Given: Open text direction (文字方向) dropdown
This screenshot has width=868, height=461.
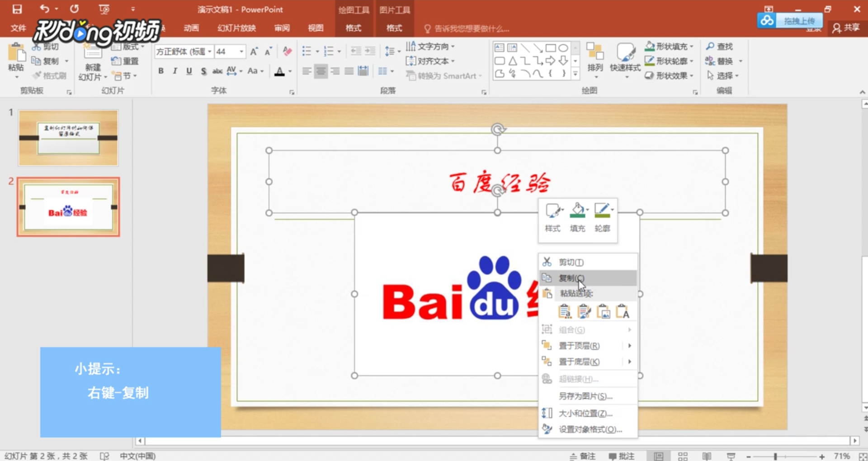Looking at the screenshot, I should [430, 47].
